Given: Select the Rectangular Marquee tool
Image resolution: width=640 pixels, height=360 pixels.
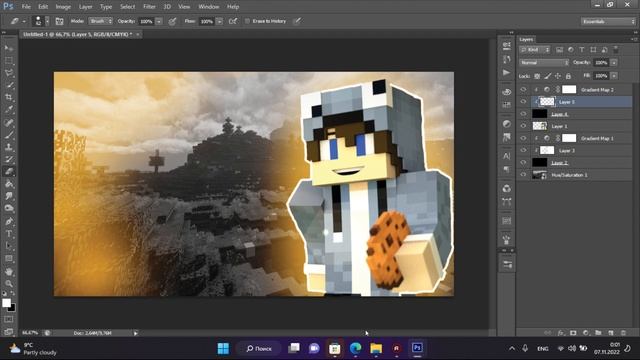Looking at the screenshot, I should (9, 61).
